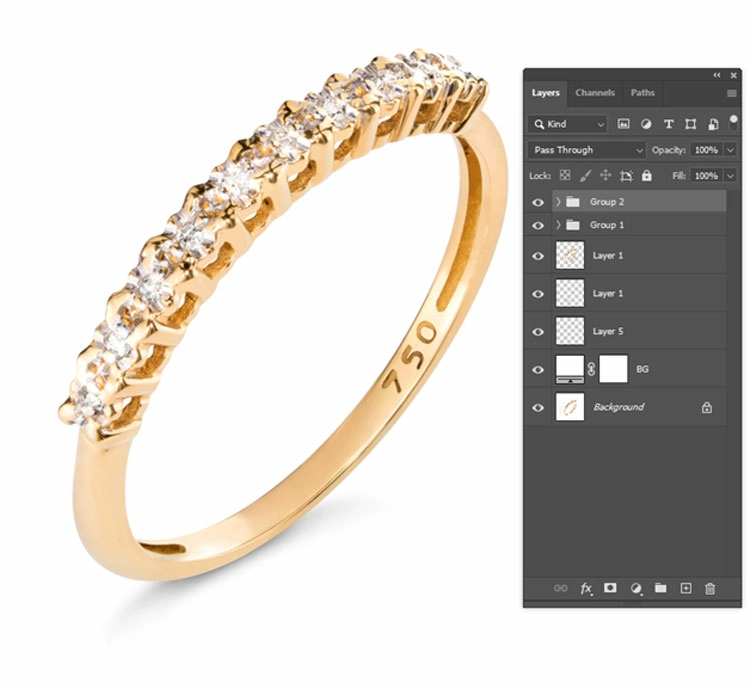
Task: Click the Background layer lock icon
Action: (x=706, y=408)
